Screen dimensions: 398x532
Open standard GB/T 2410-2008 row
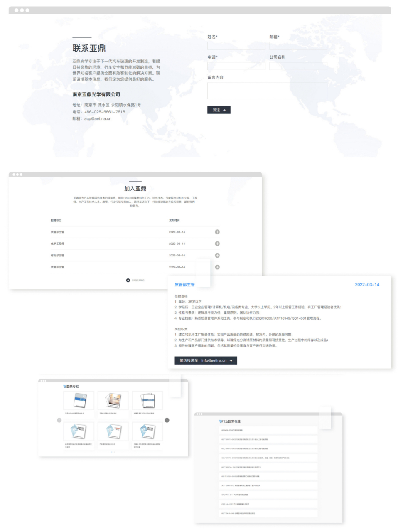268,513
